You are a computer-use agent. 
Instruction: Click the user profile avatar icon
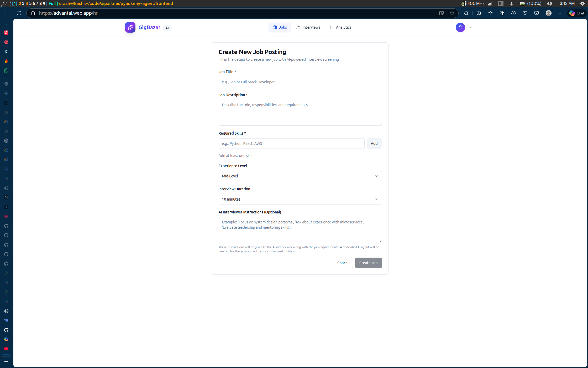[460, 27]
